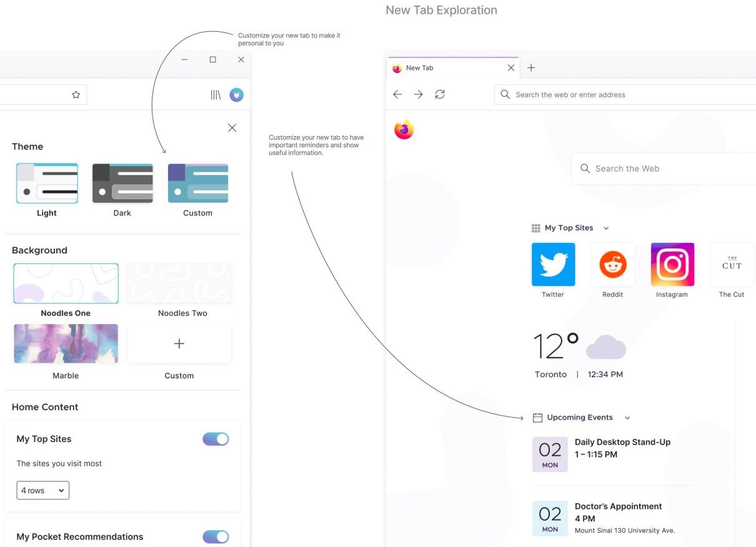This screenshot has width=756, height=547.
Task: Click the Firefox logo above the search field
Action: point(404,129)
